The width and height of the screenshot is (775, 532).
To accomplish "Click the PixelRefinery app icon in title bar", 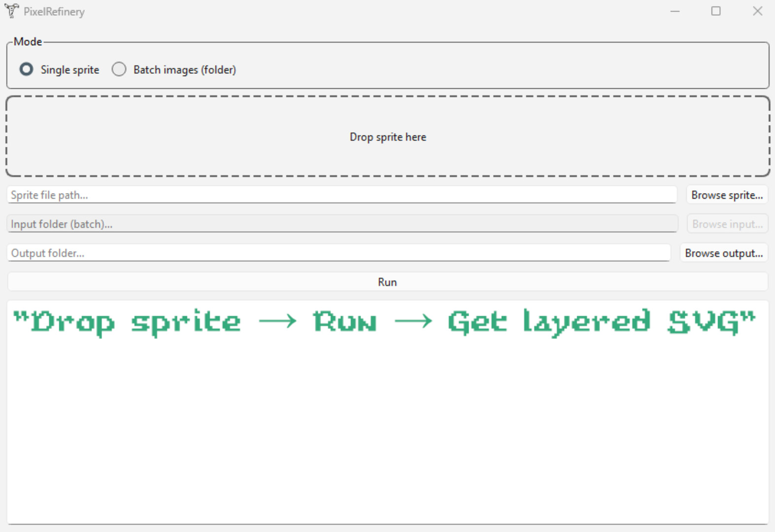I will [11, 11].
